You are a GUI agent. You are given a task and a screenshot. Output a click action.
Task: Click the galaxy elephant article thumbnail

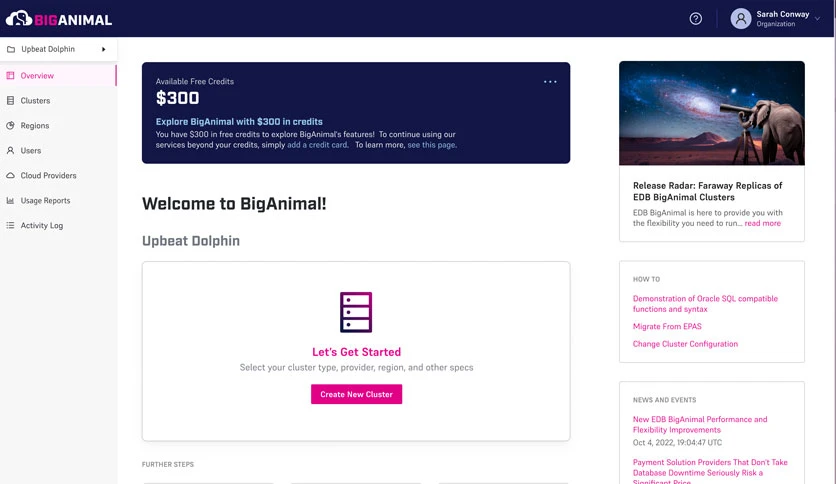pos(712,113)
